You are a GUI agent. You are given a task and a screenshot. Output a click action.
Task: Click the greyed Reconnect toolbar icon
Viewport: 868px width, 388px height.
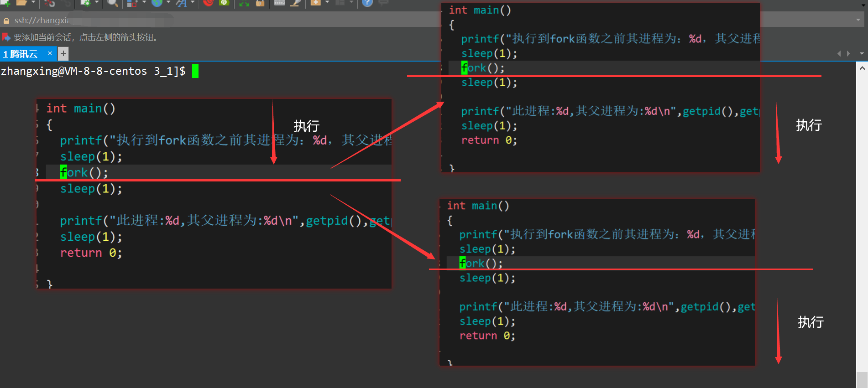(x=66, y=3)
